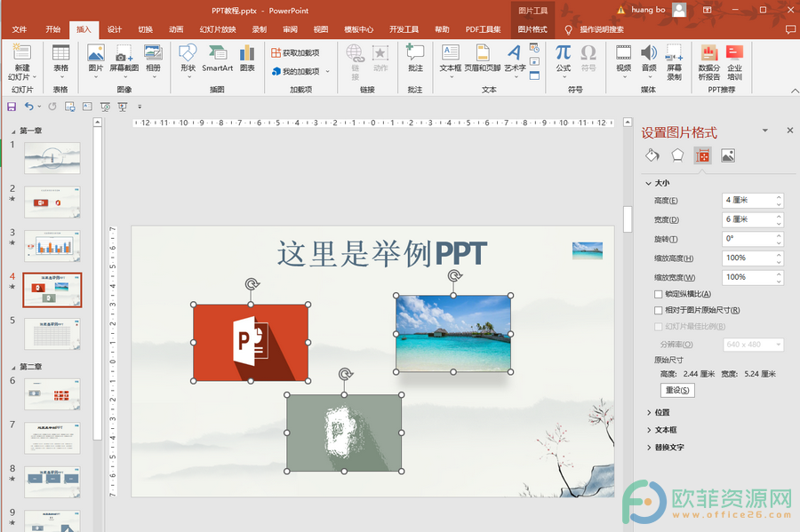800x532 pixels.
Task: Select the red PowerPoint logo picture
Action: click(251, 343)
